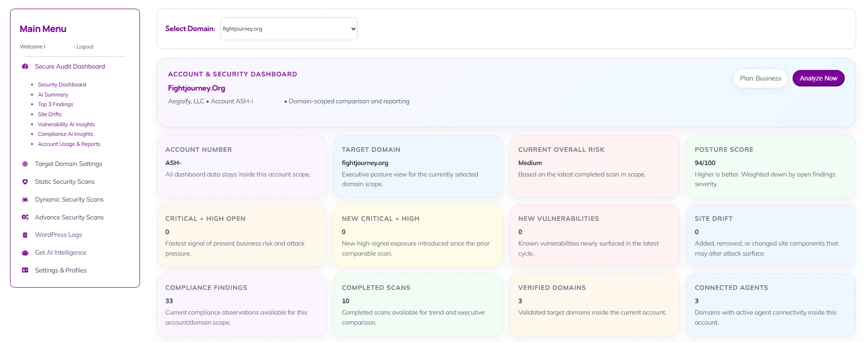Click the Plan: Business badge

(760, 78)
